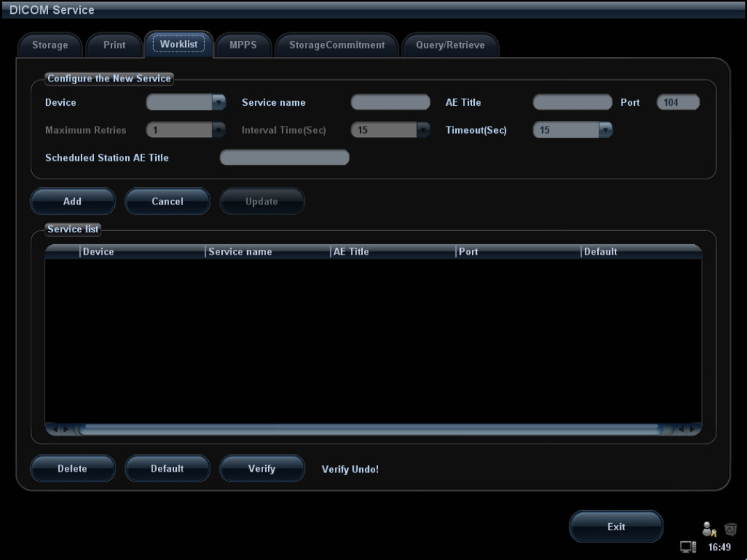Click the user account icon in status bar
This screenshot has width=747, height=560.
711,529
